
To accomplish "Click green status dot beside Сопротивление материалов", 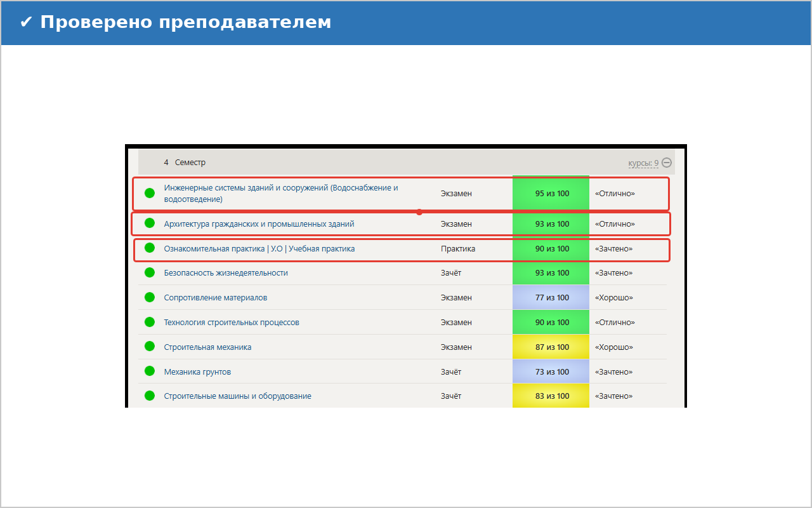I will coord(150,297).
